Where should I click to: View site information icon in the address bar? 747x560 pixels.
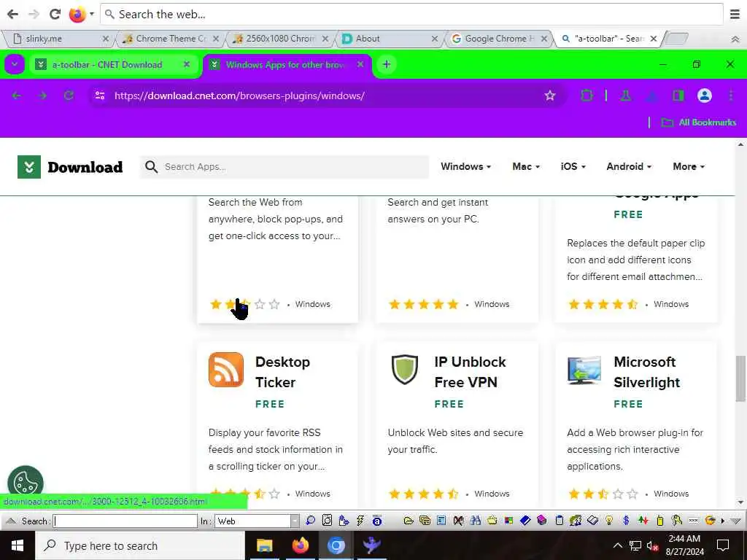[x=99, y=96]
